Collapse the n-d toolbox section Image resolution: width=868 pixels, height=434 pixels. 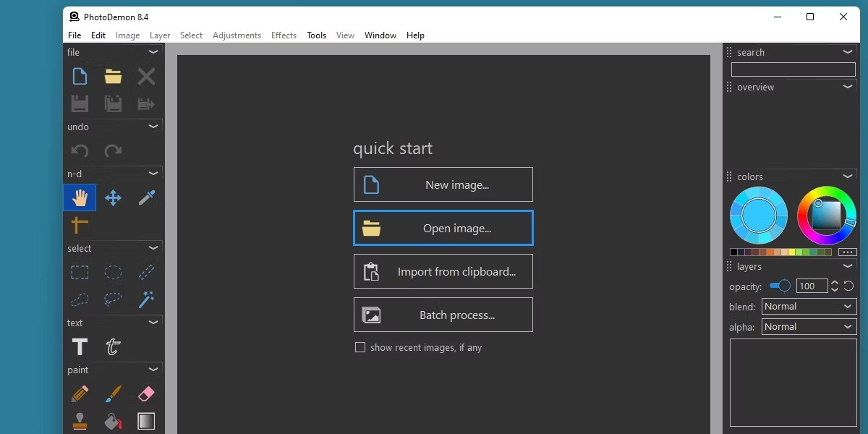tap(153, 174)
